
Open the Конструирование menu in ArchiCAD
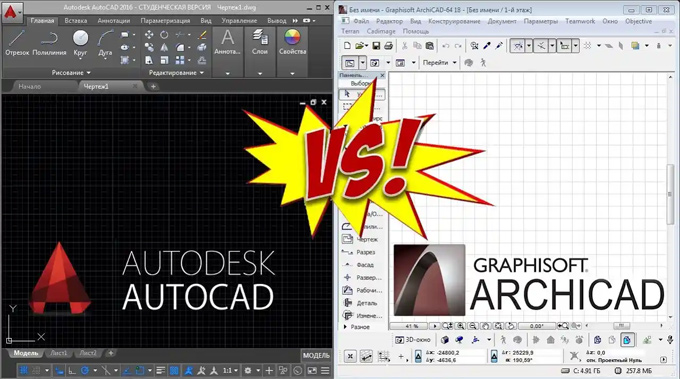pos(454,21)
